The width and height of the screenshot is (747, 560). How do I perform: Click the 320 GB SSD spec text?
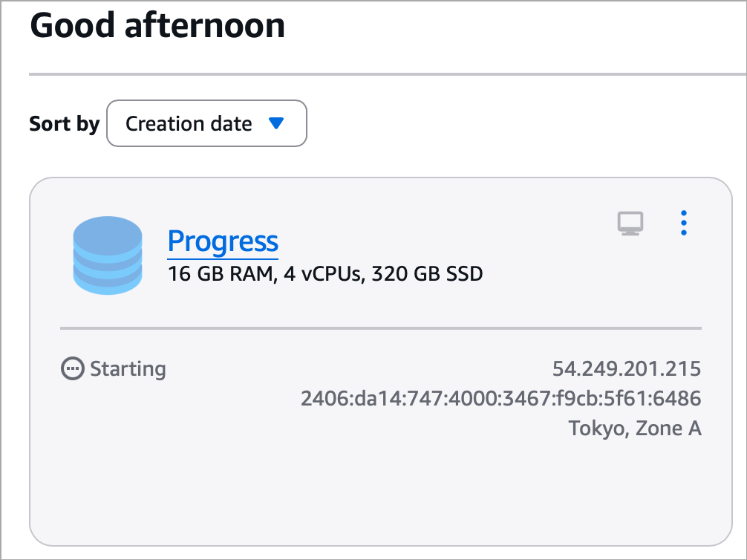point(427,274)
